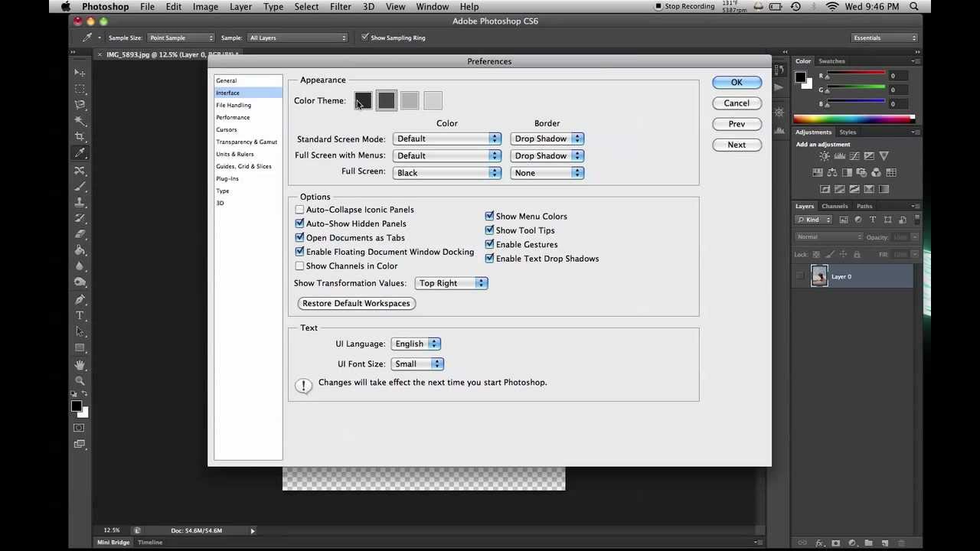Open the Filter menu
This screenshot has height=551, width=980.
click(x=341, y=7)
